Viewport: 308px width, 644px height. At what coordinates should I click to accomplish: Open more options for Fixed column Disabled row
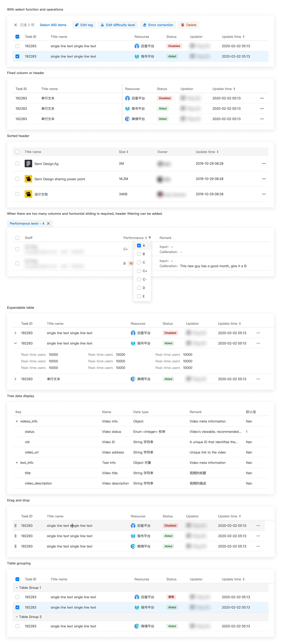point(262,98)
